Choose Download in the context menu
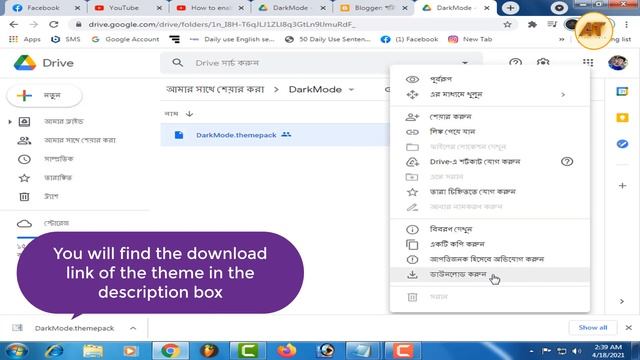This screenshot has height=360, width=640. tap(490, 275)
